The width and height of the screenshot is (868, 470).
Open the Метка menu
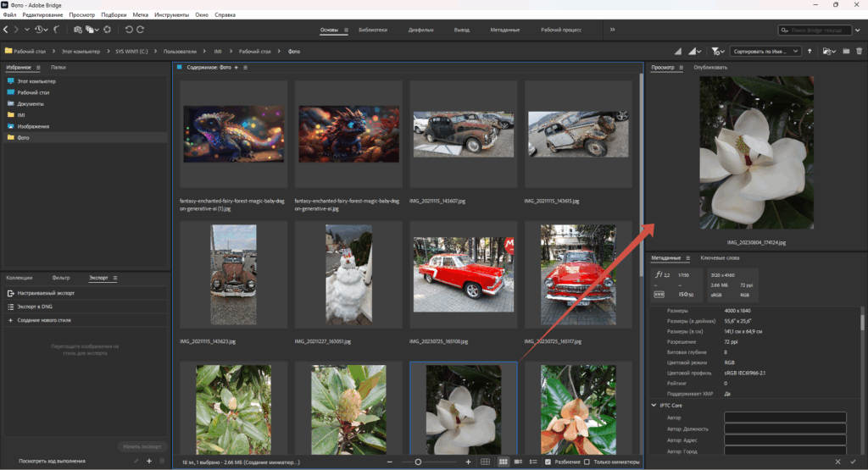(140, 15)
